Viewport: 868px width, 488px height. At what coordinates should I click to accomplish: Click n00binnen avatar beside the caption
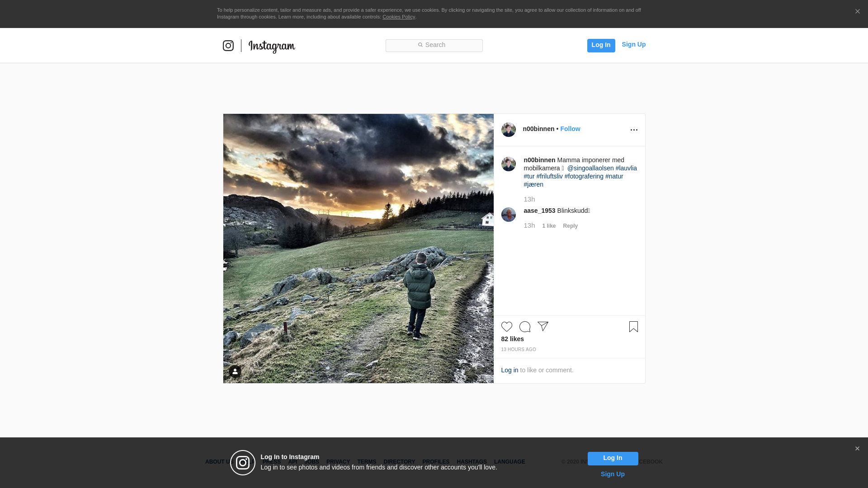point(509,164)
